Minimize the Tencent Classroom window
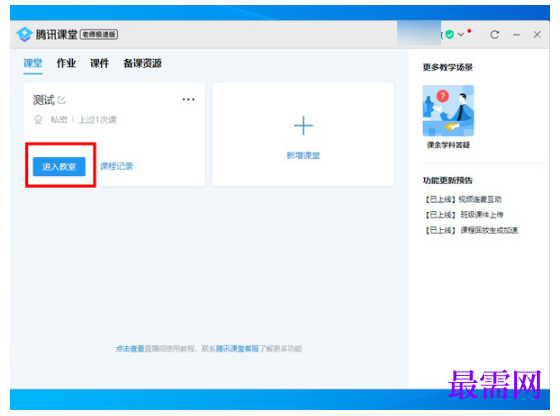Screen dimensions: 560x416 point(516,35)
